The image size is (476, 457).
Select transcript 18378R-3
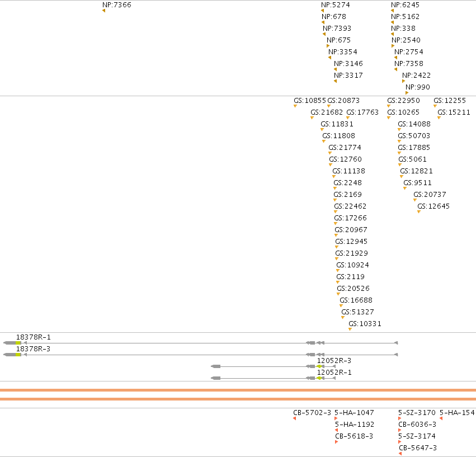pos(34,349)
